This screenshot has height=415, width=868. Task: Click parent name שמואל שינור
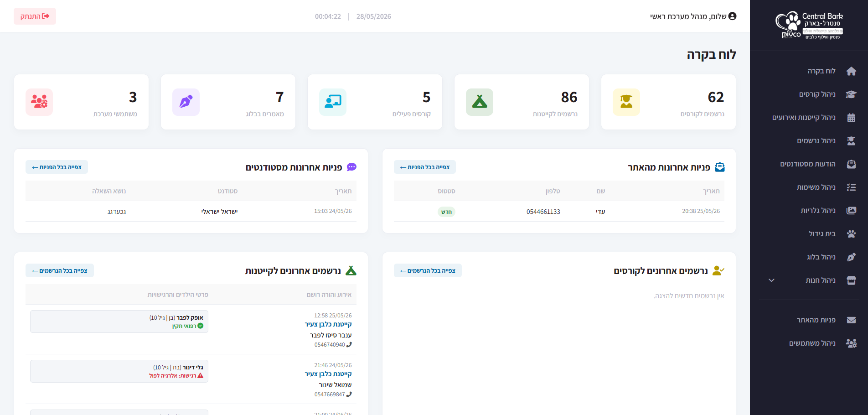336,385
